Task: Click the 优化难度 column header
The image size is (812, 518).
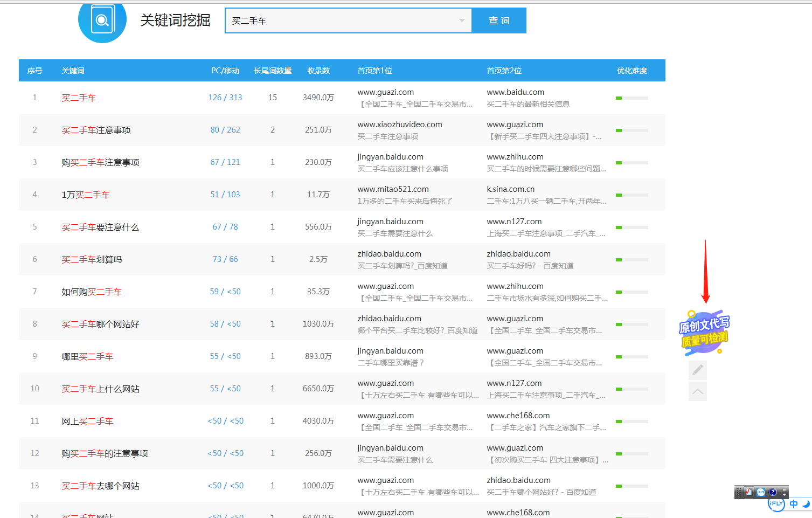Action: pyautogui.click(x=631, y=71)
